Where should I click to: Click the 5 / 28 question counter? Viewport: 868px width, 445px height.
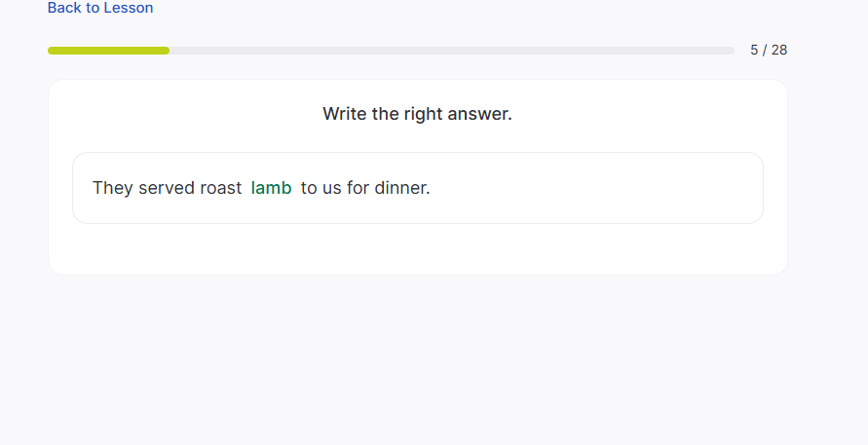point(769,50)
